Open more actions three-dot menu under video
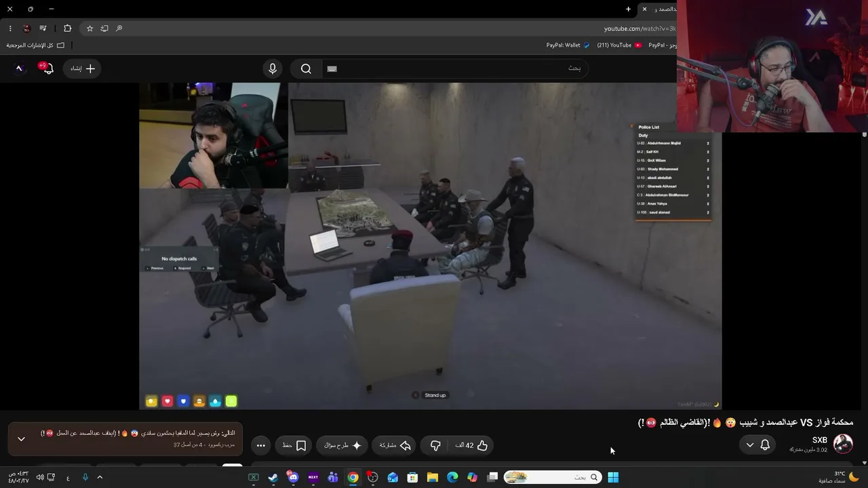The height and width of the screenshot is (488, 868). [x=261, y=445]
